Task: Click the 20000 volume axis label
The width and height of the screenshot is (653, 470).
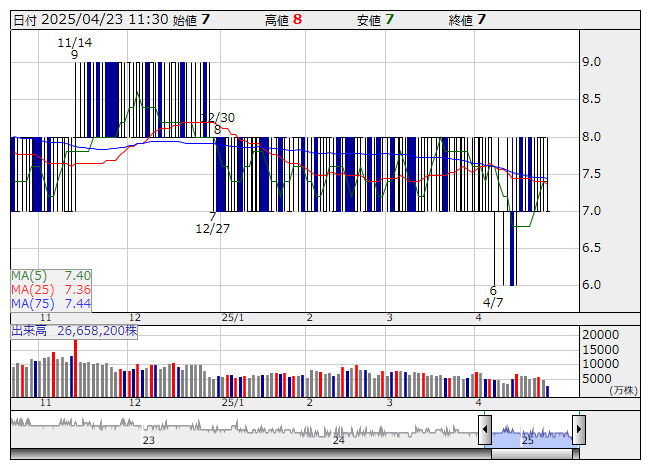Action: (601, 335)
